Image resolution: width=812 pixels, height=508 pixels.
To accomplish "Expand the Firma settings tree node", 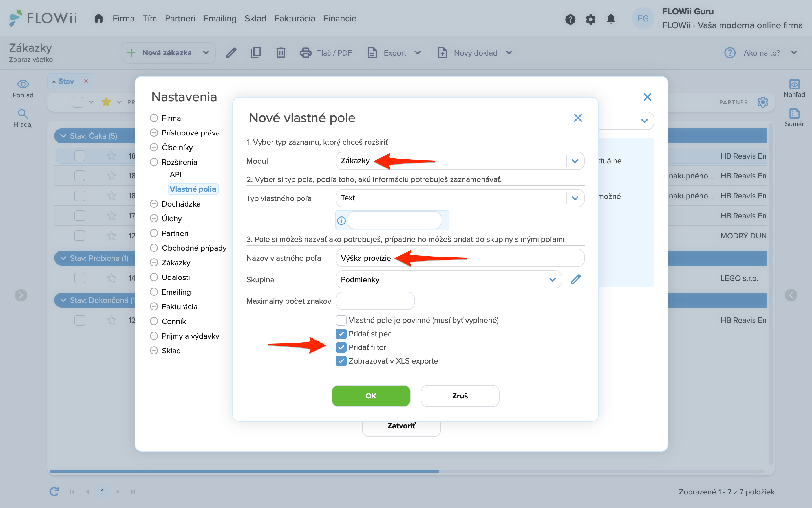I will click(x=154, y=118).
